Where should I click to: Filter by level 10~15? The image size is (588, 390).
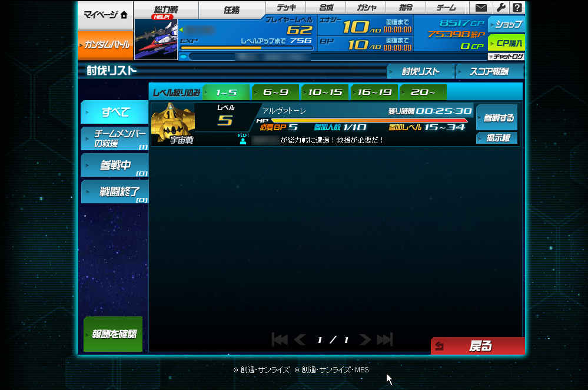325,92
